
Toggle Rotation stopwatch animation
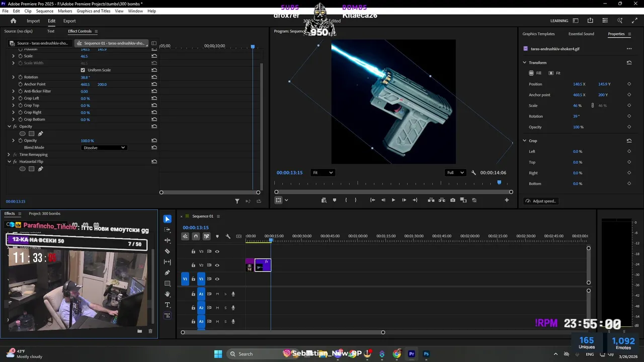[21, 77]
